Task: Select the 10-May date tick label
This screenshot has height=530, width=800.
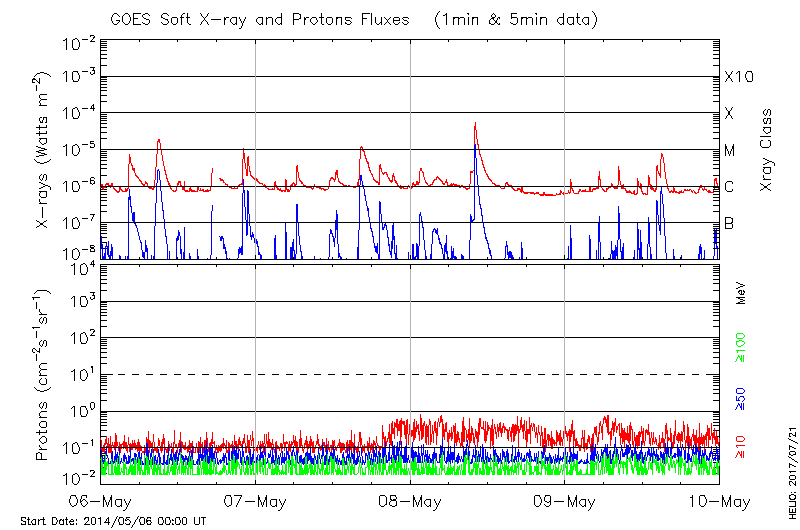Action: (x=718, y=500)
